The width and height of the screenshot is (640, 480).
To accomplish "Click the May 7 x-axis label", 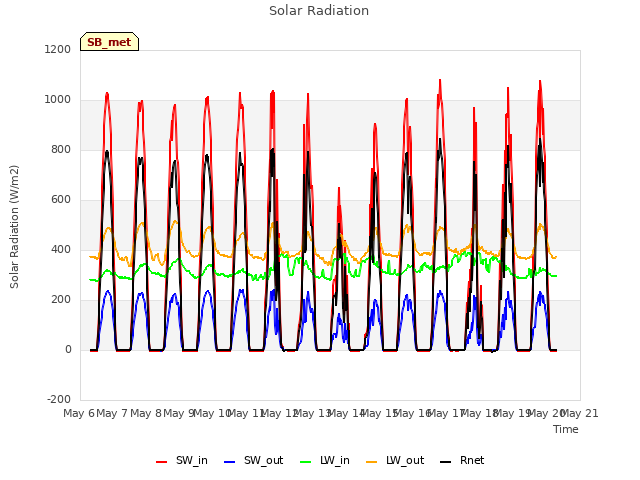I will coord(112,413).
